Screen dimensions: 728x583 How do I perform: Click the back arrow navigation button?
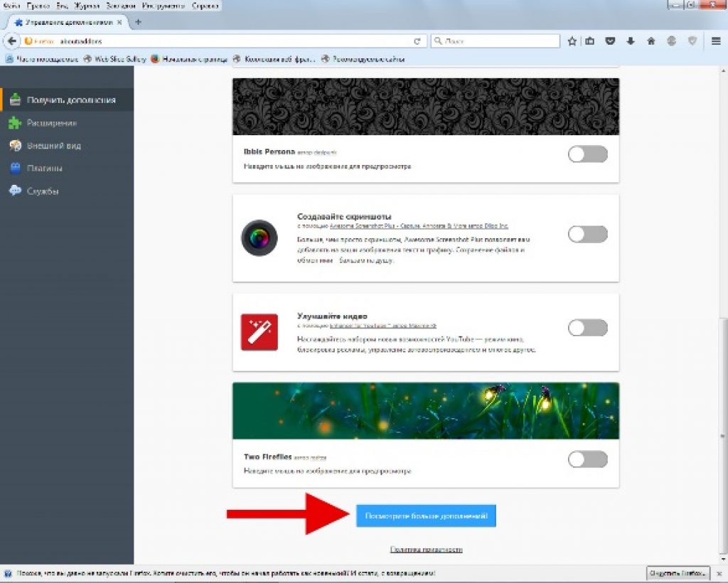11,41
